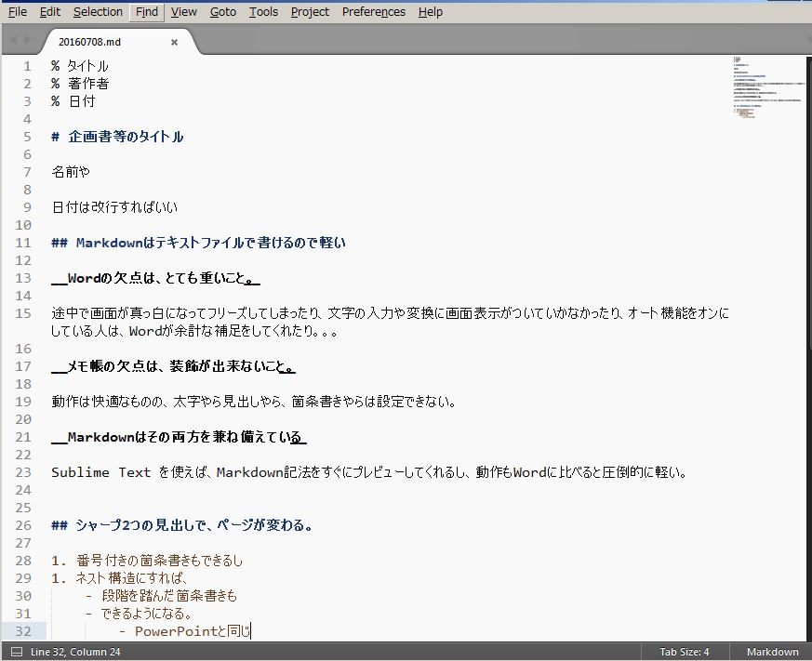Click list item 'PowerPointと同じ'
Image resolution: width=812 pixels, height=661 pixels.
tap(193, 631)
